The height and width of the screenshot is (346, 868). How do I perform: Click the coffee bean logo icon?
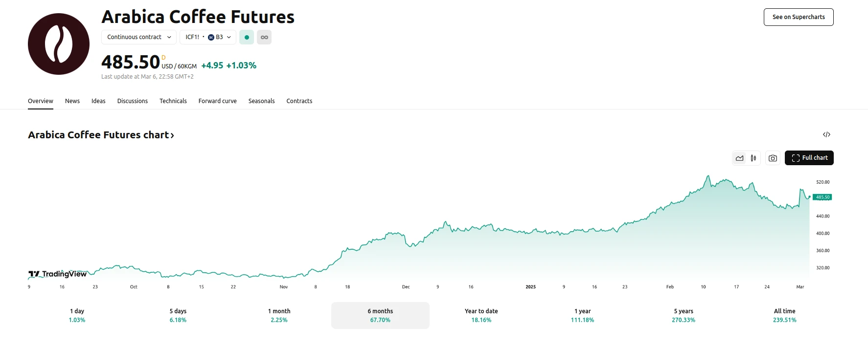59,44
